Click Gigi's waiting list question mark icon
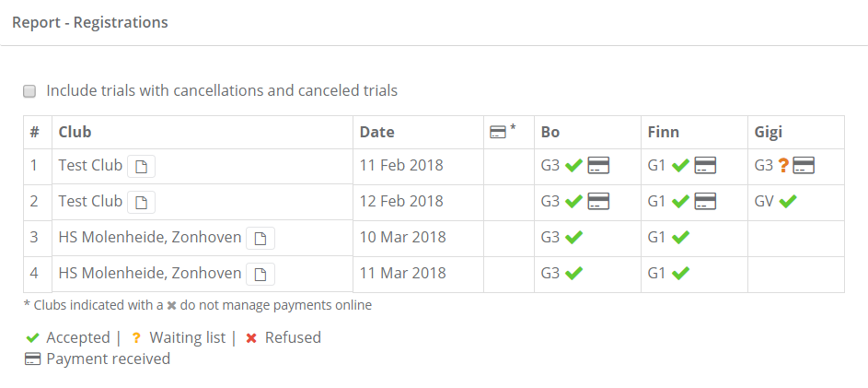The width and height of the screenshot is (868, 388). click(x=783, y=166)
